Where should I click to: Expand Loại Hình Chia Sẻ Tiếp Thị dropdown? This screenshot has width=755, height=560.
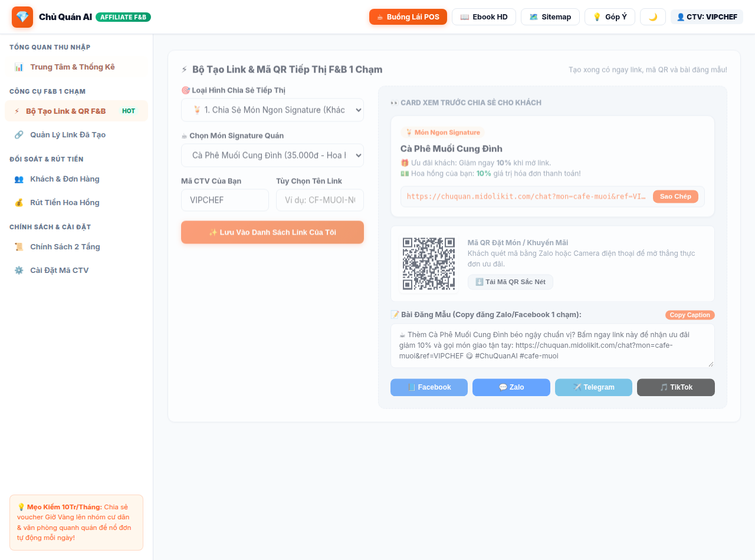pos(273,110)
